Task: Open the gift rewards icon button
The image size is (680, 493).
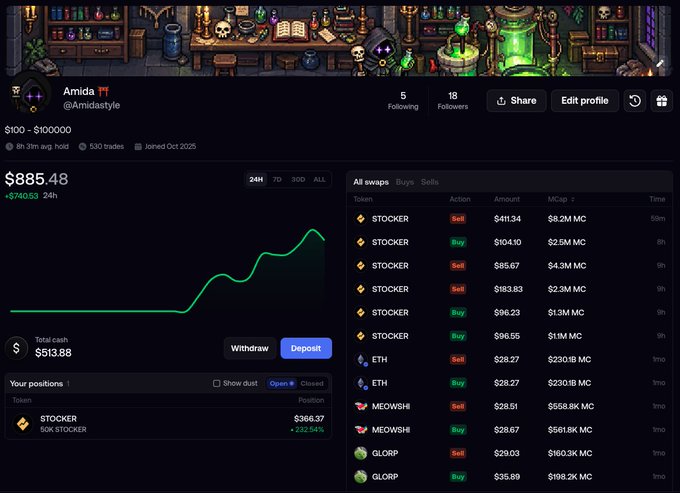Action: click(661, 101)
